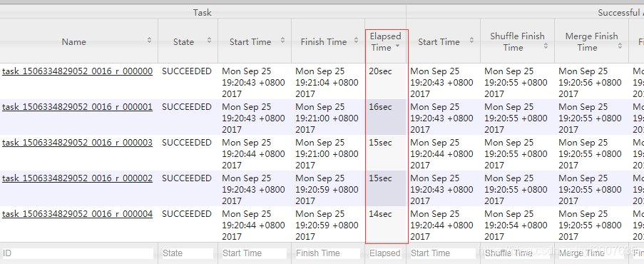This screenshot has height=264, width=644.
Task: Open task_1506334829052_0016_r_000003 link
Action: pyautogui.click(x=77, y=143)
